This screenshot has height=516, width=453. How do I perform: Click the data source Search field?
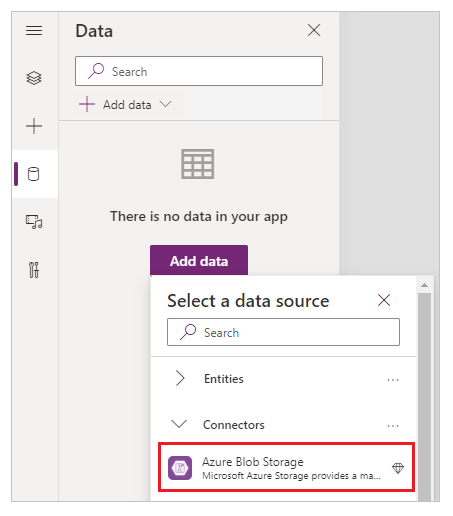pyautogui.click(x=283, y=332)
